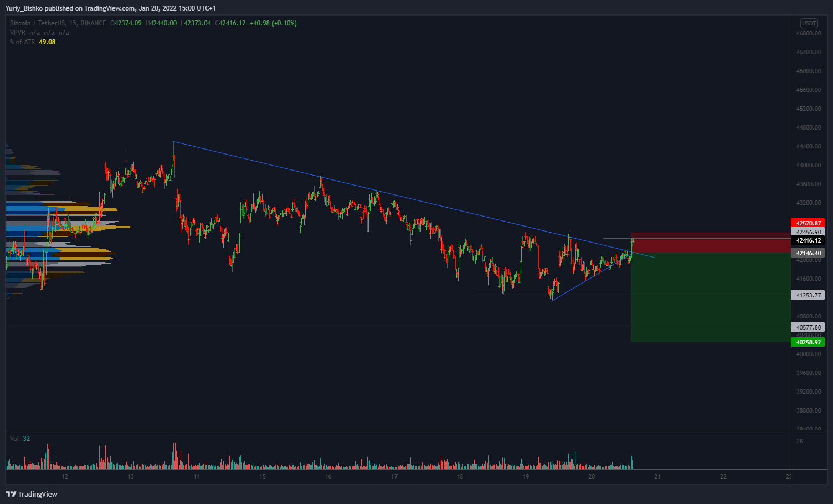This screenshot has width=833, height=504.
Task: Click the 43600.00 price axis label
Action: pyautogui.click(x=809, y=184)
